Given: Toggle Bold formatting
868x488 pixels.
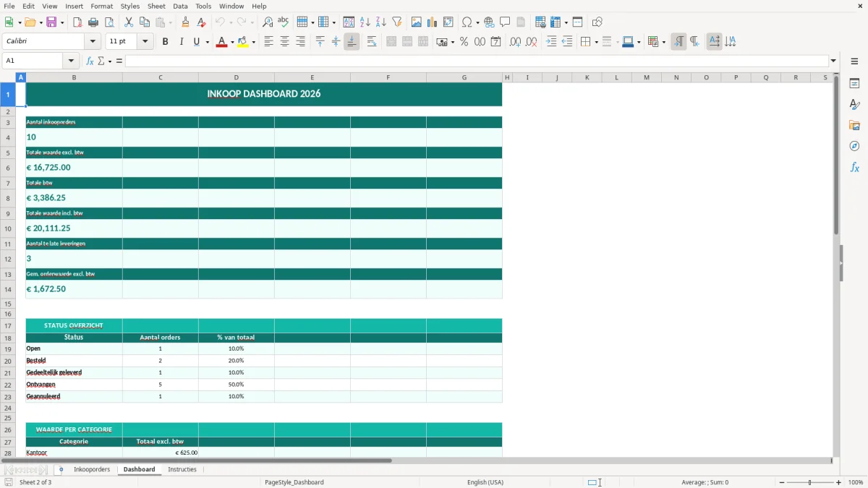Looking at the screenshot, I should coord(165,42).
